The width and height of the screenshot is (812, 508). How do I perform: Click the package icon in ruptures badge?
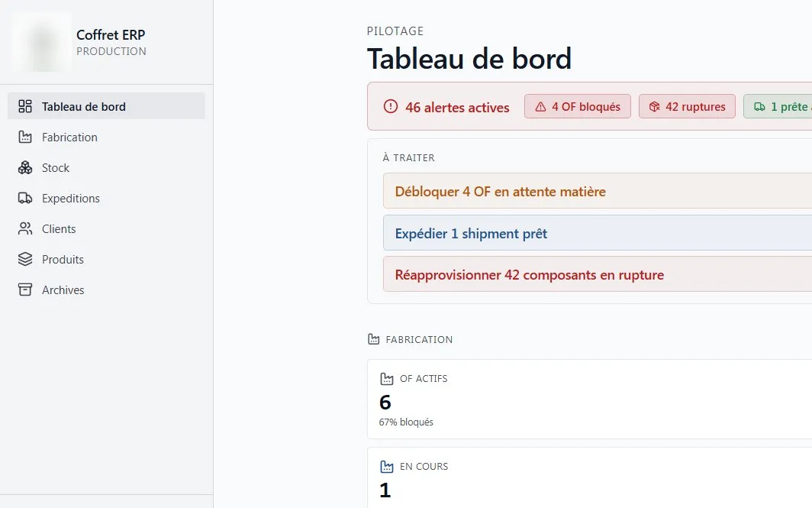655,107
